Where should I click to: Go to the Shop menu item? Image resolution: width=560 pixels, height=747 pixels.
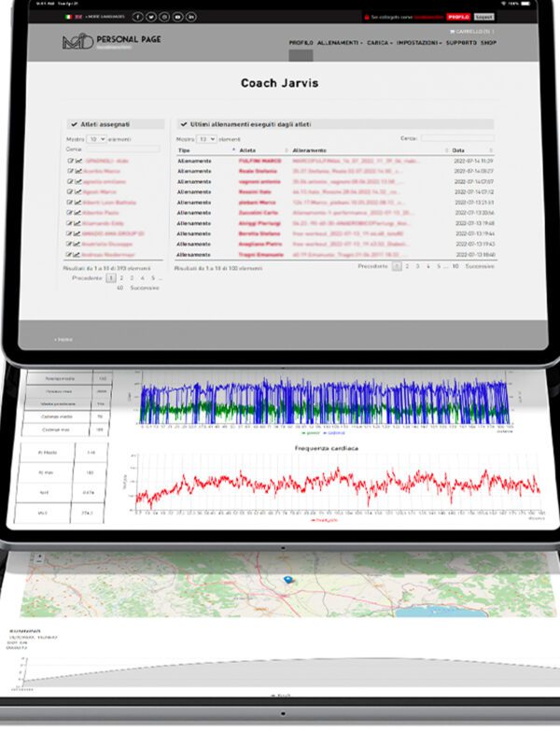coord(488,43)
